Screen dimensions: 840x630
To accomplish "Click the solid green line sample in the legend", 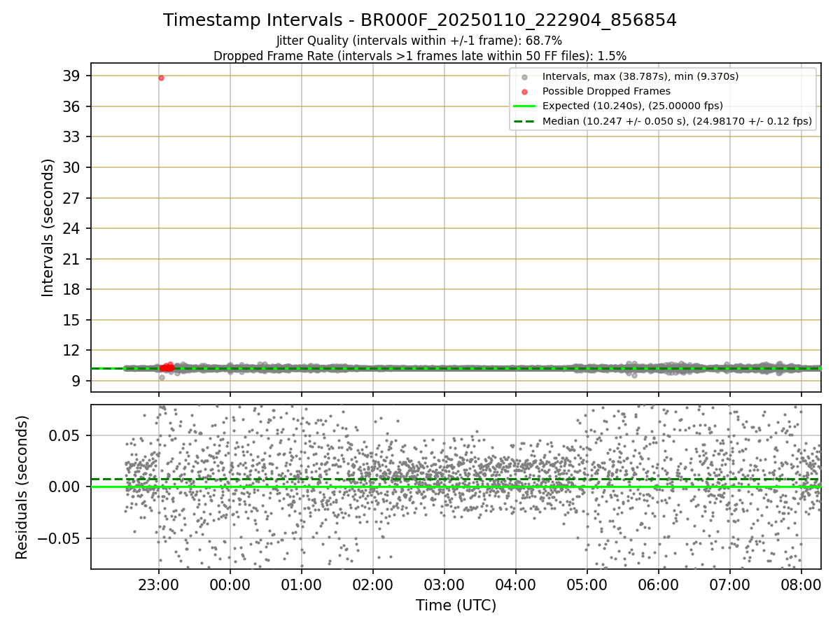I will [524, 106].
